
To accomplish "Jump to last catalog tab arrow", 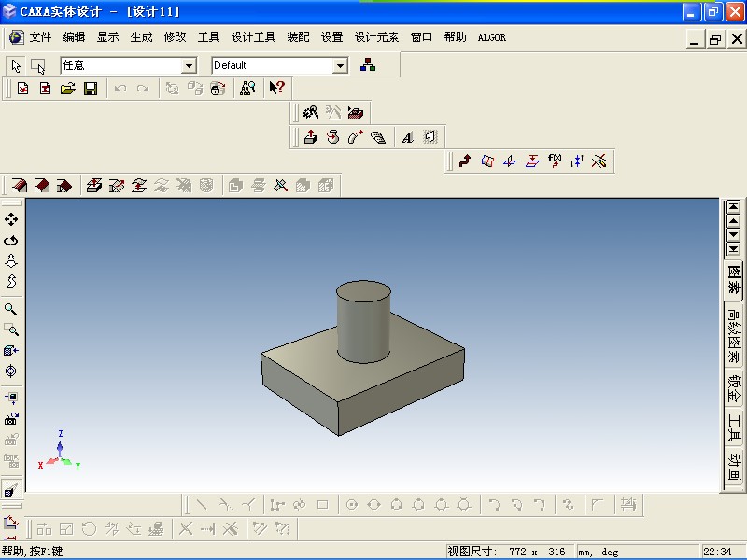I will point(734,249).
